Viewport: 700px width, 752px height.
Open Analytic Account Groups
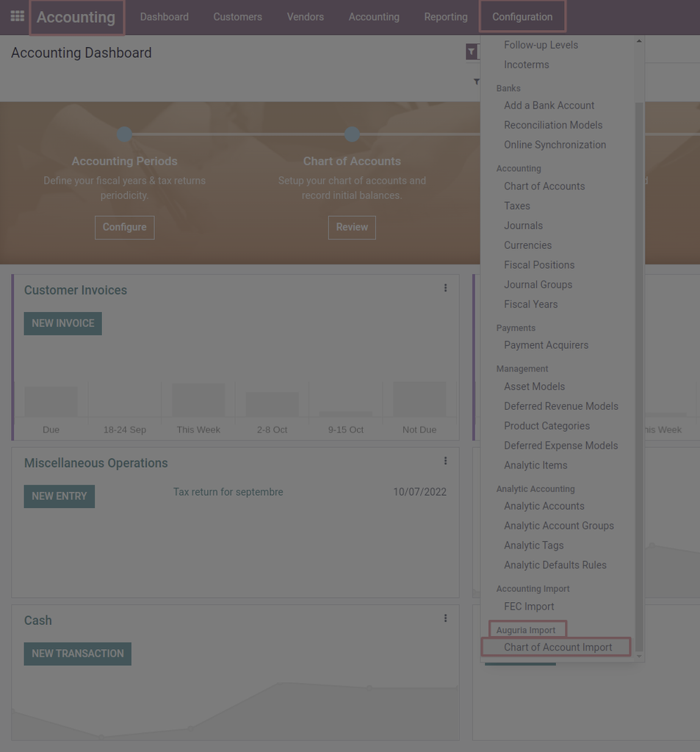[558, 526]
